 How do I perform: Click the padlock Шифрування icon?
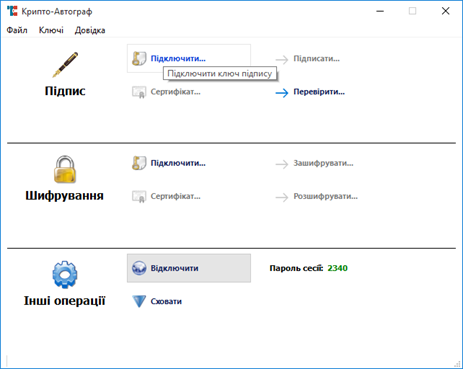pos(65,169)
